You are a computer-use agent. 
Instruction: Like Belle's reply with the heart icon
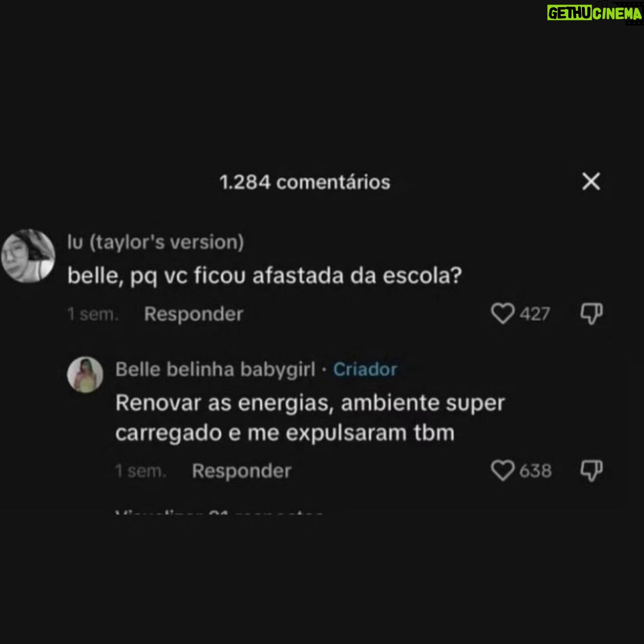503,470
